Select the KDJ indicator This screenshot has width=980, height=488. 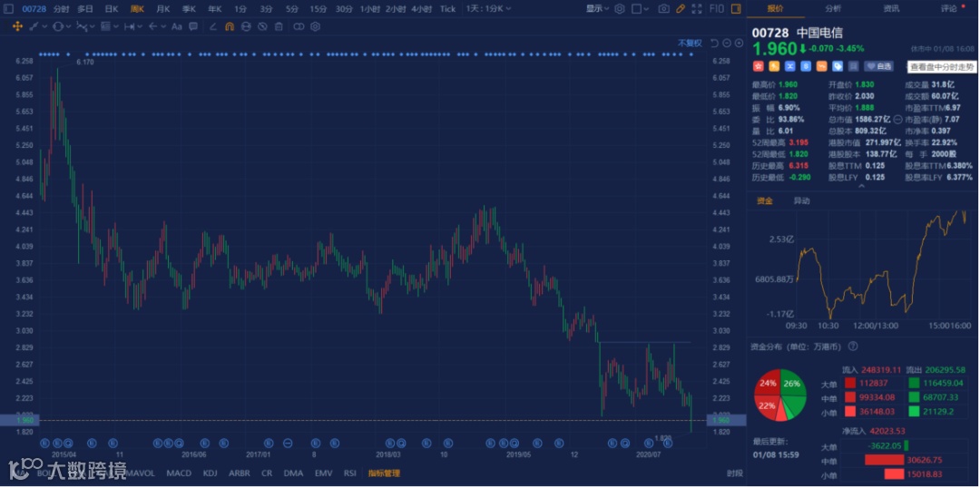tap(210, 473)
